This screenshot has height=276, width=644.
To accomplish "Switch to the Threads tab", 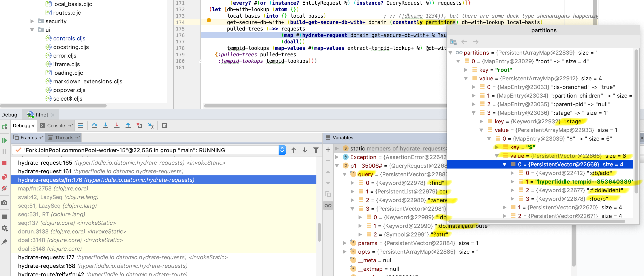I will [64, 138].
